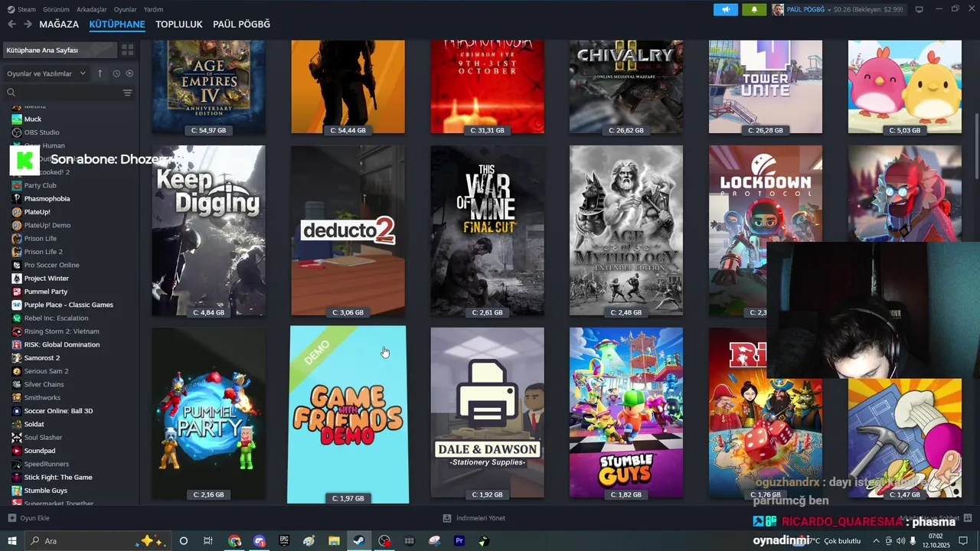Open the collections grid view icon
Image resolution: width=980 pixels, height=551 pixels.
tap(128, 50)
